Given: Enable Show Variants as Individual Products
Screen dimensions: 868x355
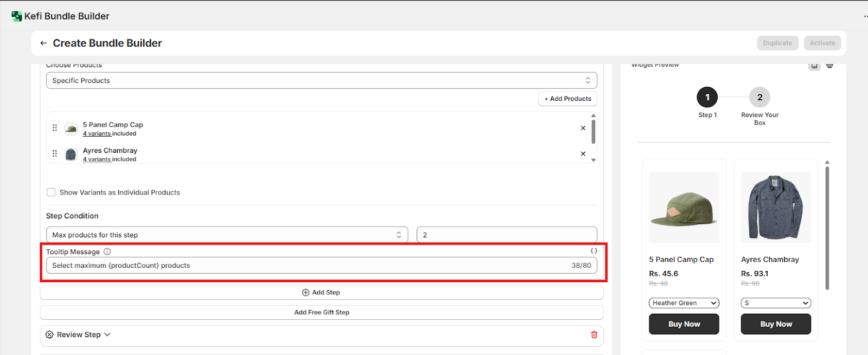Looking at the screenshot, I should 51,192.
